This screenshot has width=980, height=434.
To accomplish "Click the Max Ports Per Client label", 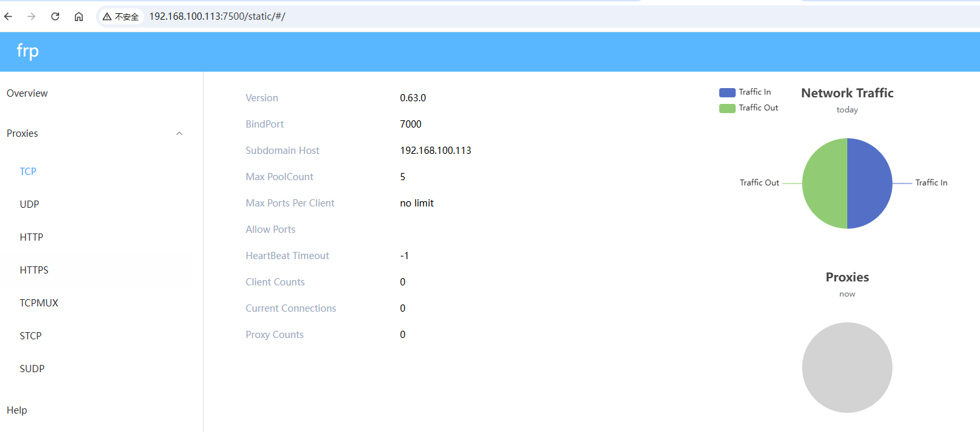I will click(x=290, y=203).
